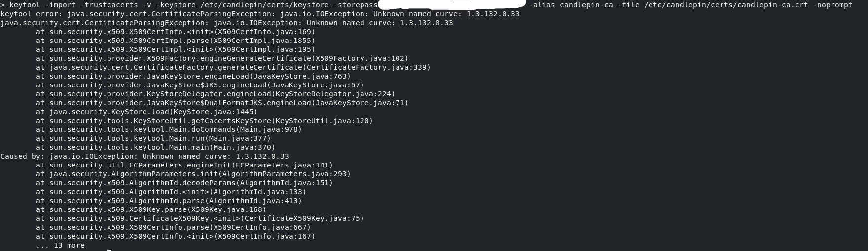Click the X509Factory.engineGenerateCertificate stack frame
The width and height of the screenshot is (868, 251).
[222, 58]
